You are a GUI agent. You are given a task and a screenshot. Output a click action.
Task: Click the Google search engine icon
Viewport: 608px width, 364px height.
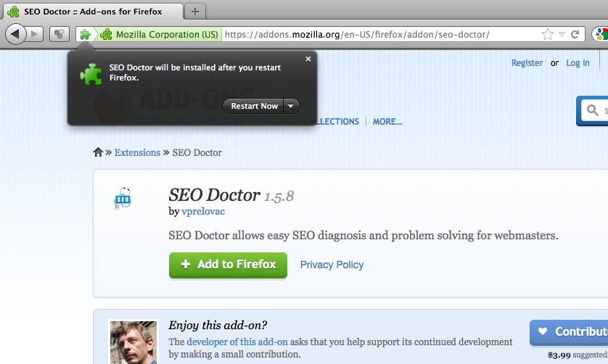tap(601, 35)
